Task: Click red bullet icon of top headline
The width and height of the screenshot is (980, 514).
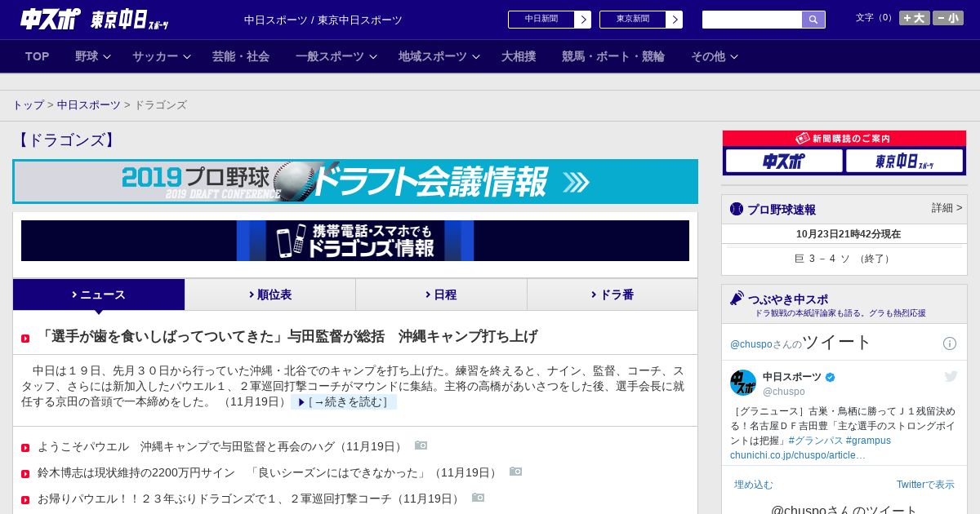Action: point(25,338)
